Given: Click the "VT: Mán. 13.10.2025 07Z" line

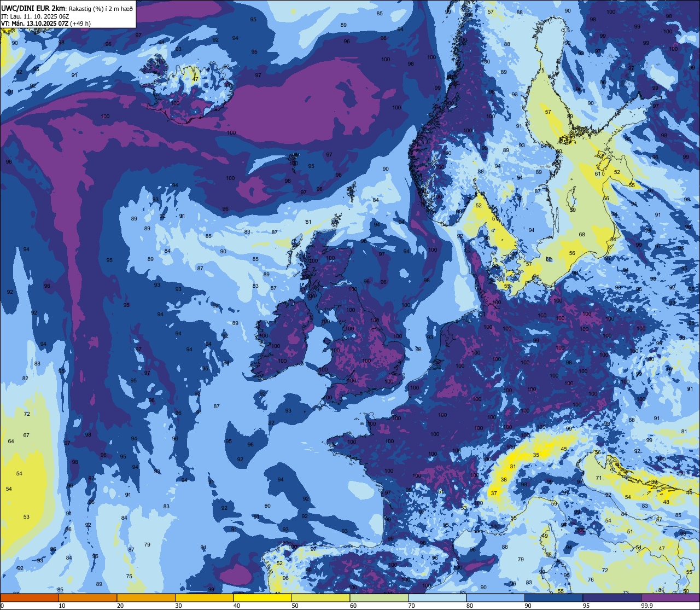Looking at the screenshot, I should (x=35, y=24).
